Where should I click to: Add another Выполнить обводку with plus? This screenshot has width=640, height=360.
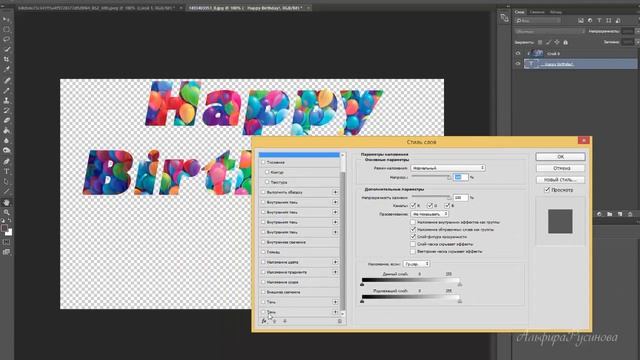(x=335, y=192)
